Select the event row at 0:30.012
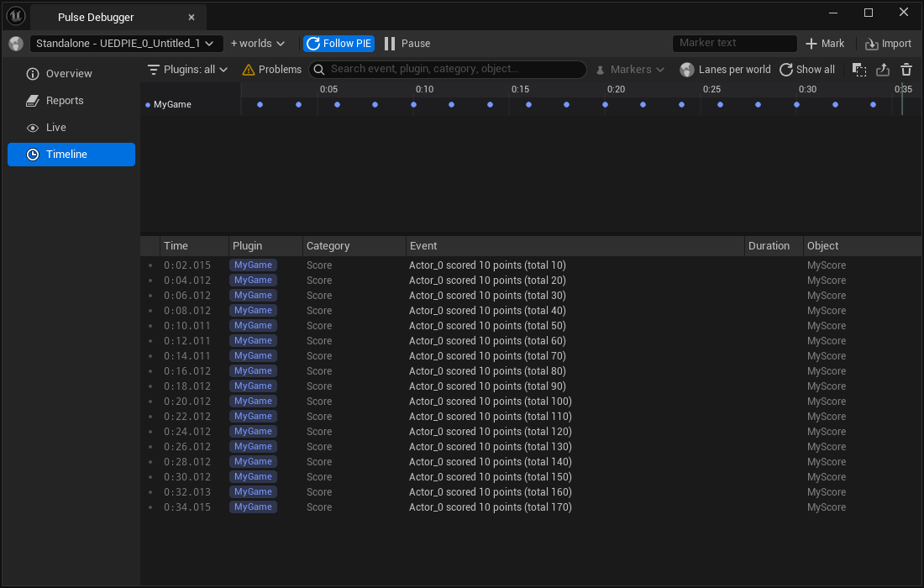This screenshot has width=924, height=588. (531, 477)
